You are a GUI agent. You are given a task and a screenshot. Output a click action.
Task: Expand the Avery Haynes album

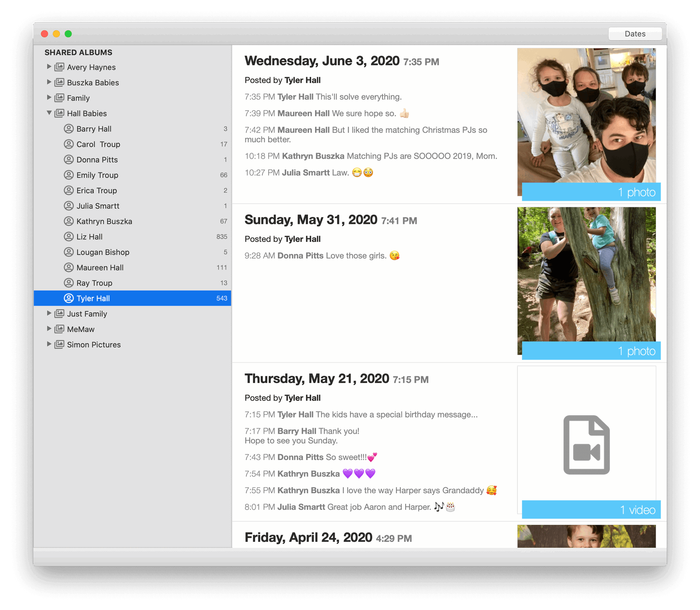[x=49, y=67]
